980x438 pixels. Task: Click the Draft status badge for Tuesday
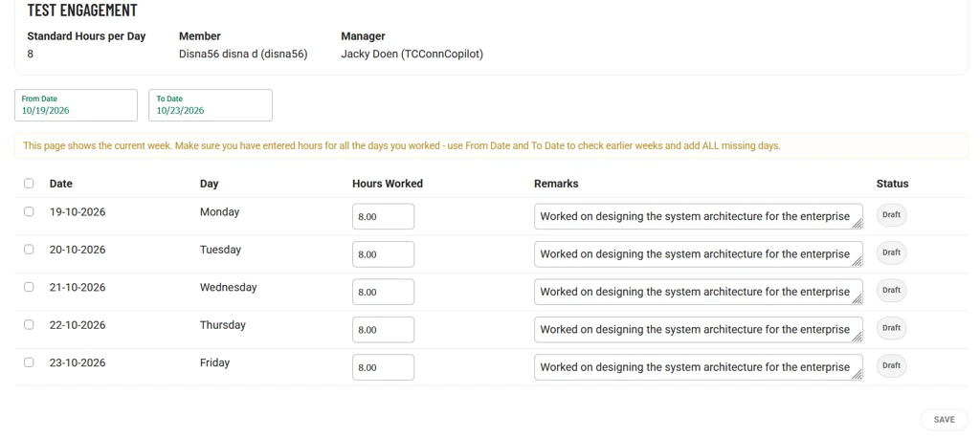pyautogui.click(x=891, y=252)
